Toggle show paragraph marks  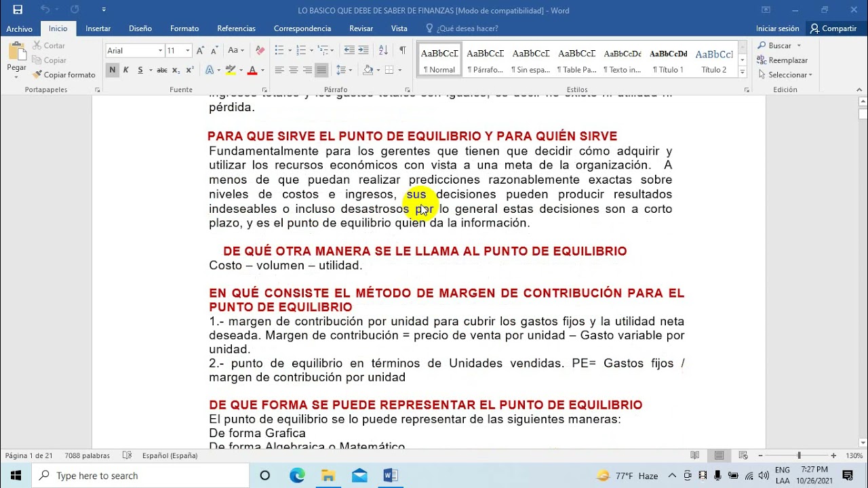pyautogui.click(x=403, y=50)
